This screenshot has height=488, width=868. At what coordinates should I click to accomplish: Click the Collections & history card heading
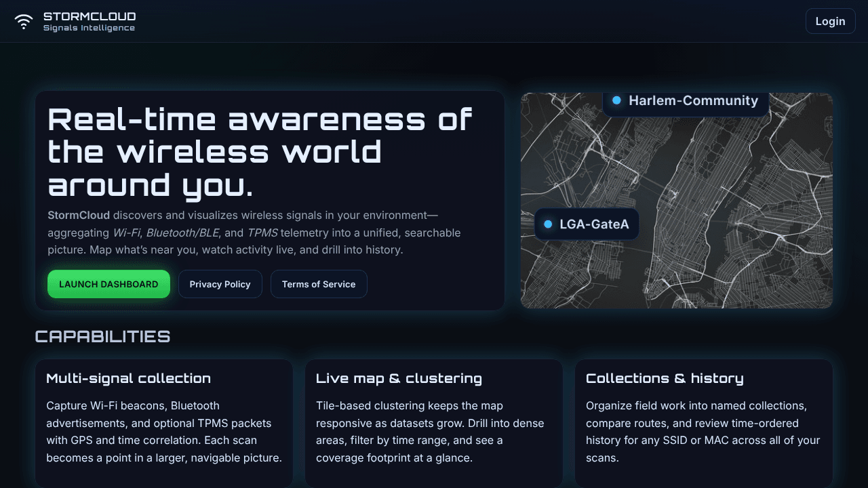click(665, 378)
